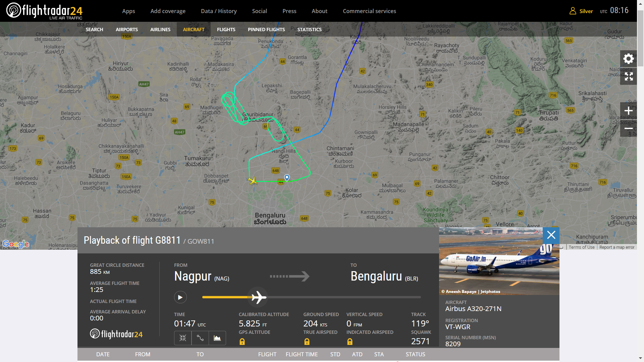This screenshot has width=644, height=362.
Task: Toggle the flight route path icon
Action: coord(200,338)
